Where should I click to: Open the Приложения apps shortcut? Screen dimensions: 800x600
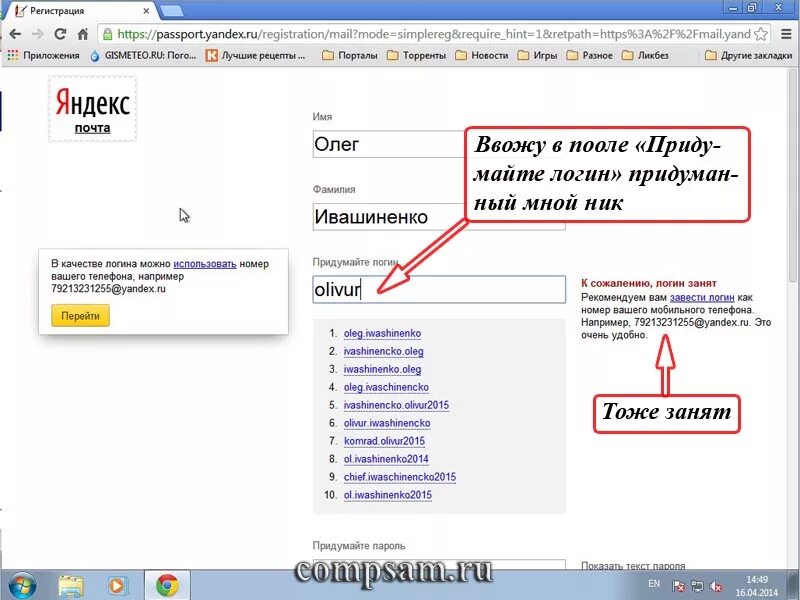(x=43, y=55)
